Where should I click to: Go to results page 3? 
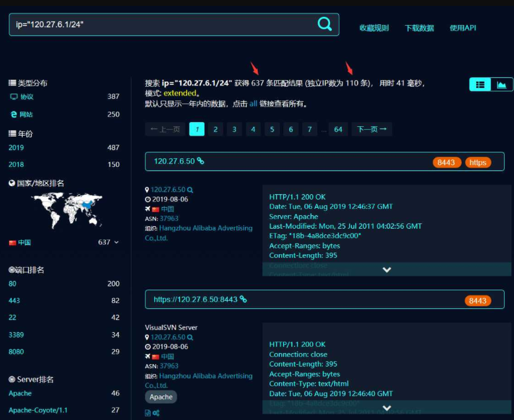[x=234, y=129]
